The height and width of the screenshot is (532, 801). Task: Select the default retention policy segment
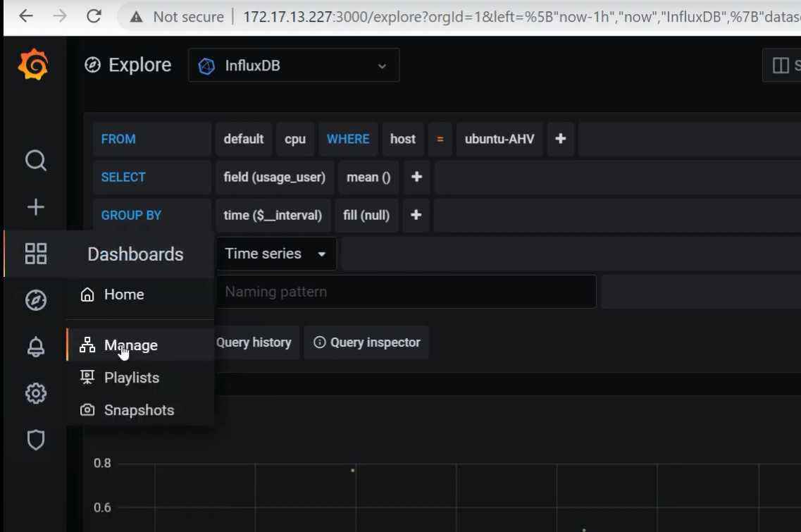pyautogui.click(x=244, y=139)
